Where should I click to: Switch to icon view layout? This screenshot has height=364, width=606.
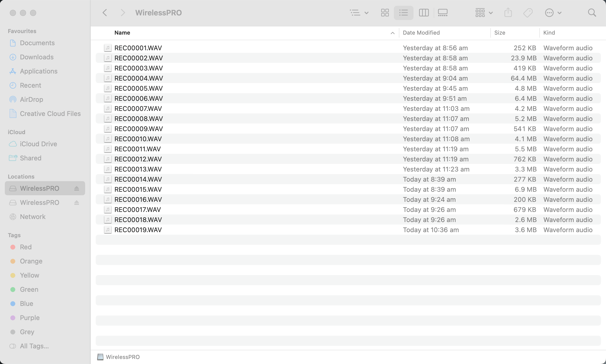pos(385,13)
